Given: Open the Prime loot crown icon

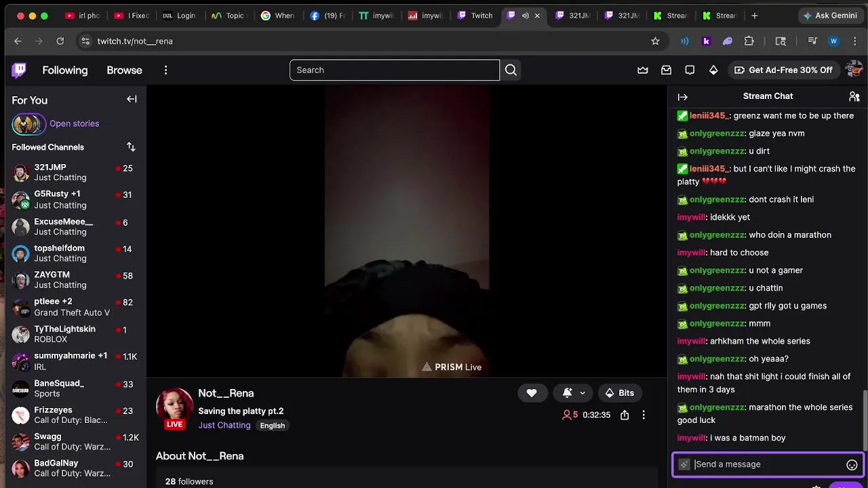Looking at the screenshot, I should pyautogui.click(x=643, y=70).
